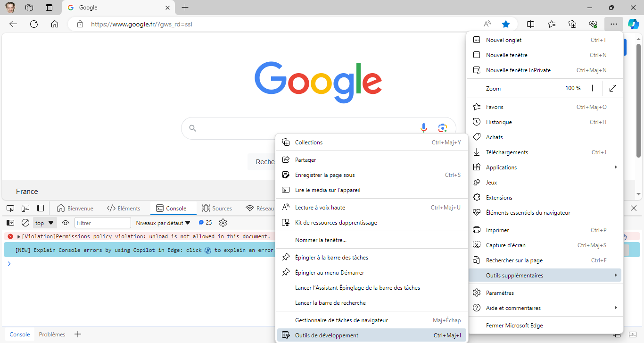The height and width of the screenshot is (343, 644).
Task: Click the read aloud icon in address bar
Action: (x=487, y=24)
